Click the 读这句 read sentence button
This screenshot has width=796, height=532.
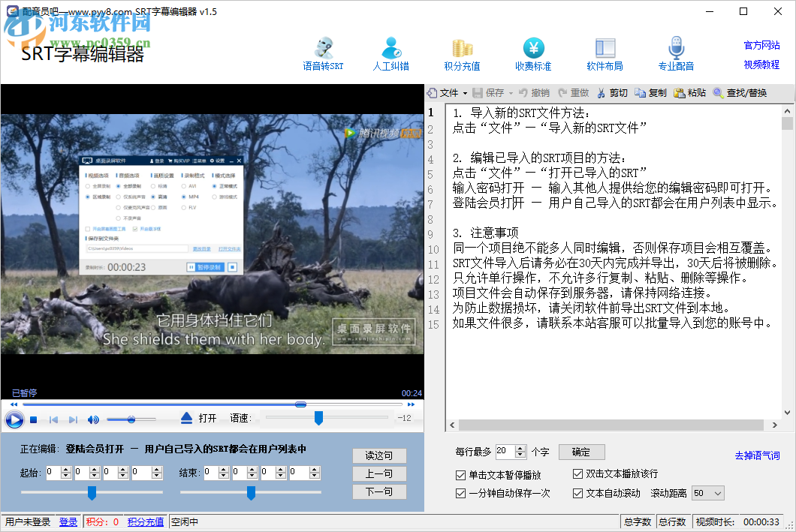point(379,455)
